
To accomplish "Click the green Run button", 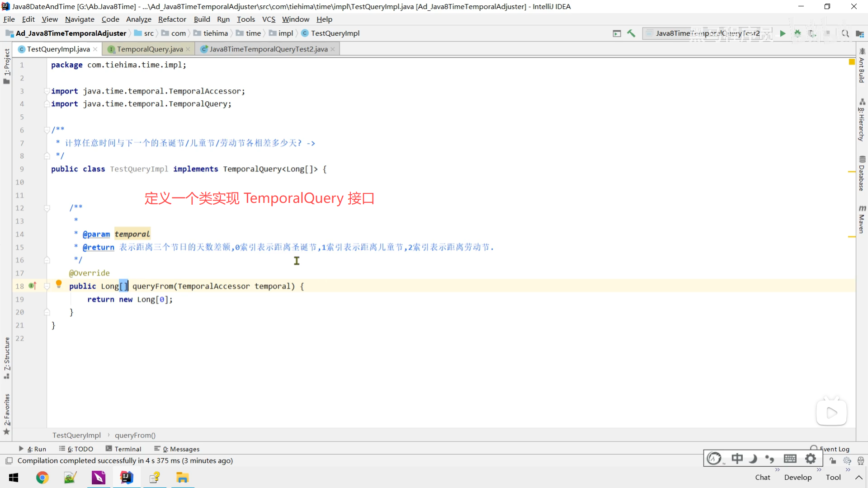I will click(x=783, y=33).
